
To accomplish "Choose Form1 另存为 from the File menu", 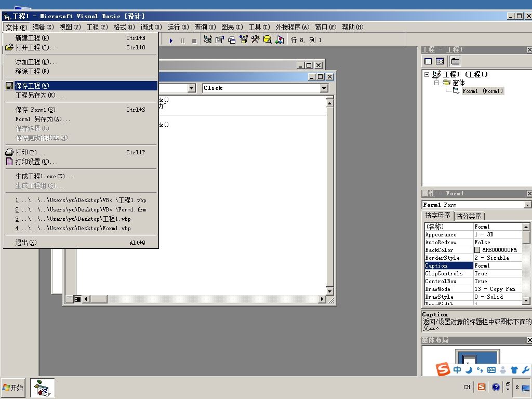I will [81, 119].
